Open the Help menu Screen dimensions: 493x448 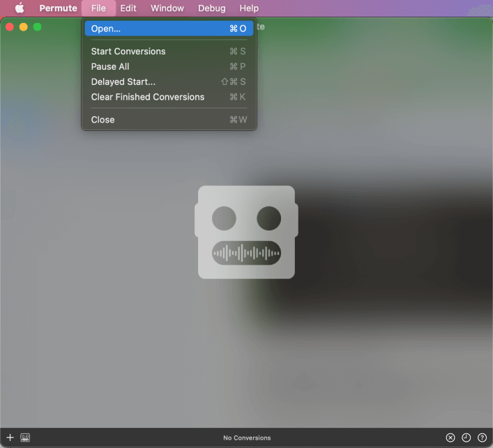click(249, 8)
